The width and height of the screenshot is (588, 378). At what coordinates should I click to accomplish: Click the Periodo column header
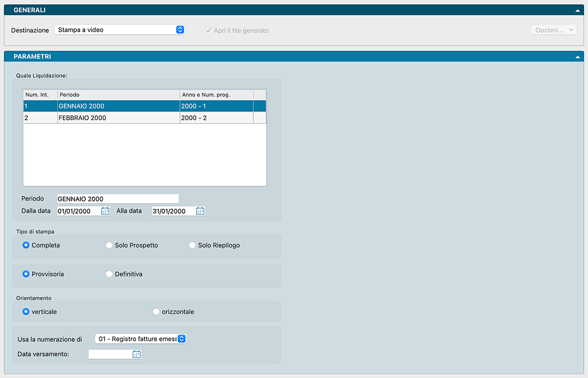[x=118, y=94]
